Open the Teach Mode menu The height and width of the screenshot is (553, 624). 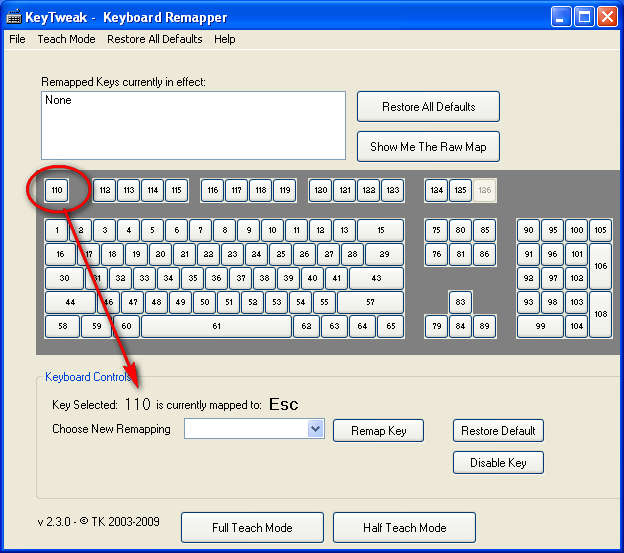click(x=66, y=39)
